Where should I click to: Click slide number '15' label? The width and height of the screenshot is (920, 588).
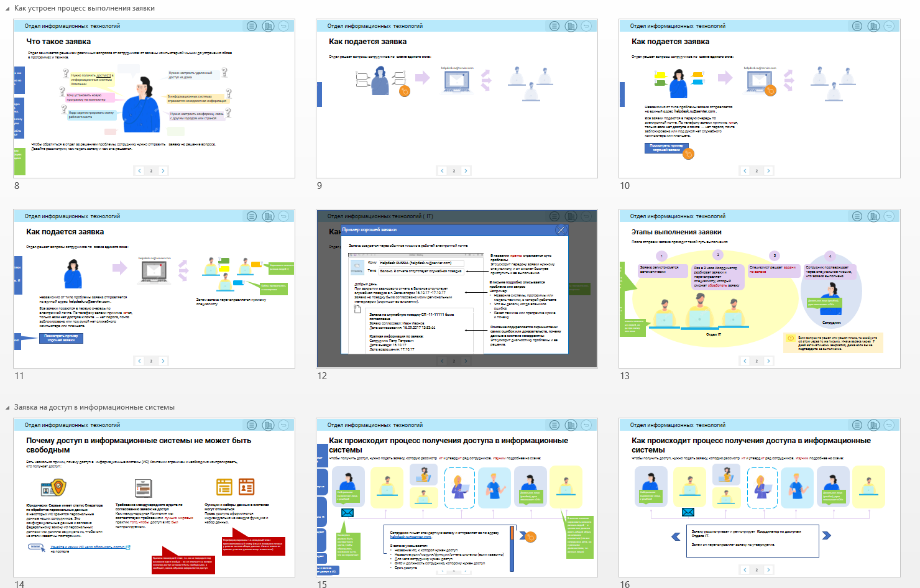pos(322,584)
